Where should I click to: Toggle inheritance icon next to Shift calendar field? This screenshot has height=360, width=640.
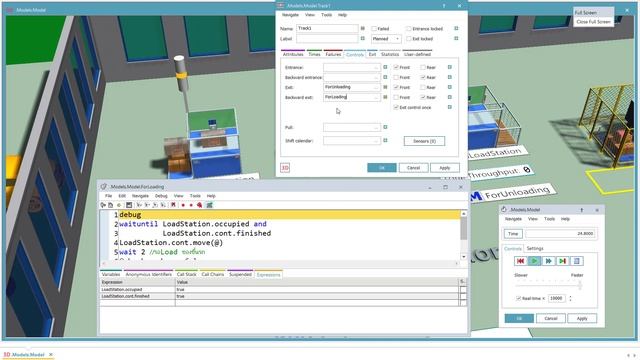[385, 140]
